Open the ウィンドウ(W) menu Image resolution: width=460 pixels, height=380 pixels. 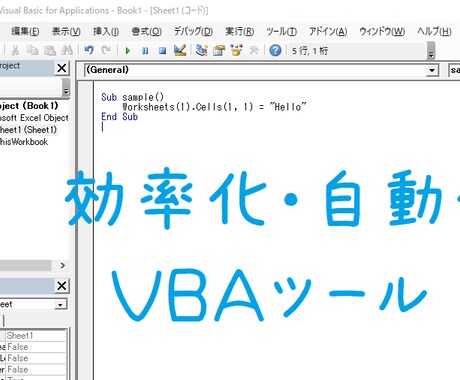coord(382,32)
